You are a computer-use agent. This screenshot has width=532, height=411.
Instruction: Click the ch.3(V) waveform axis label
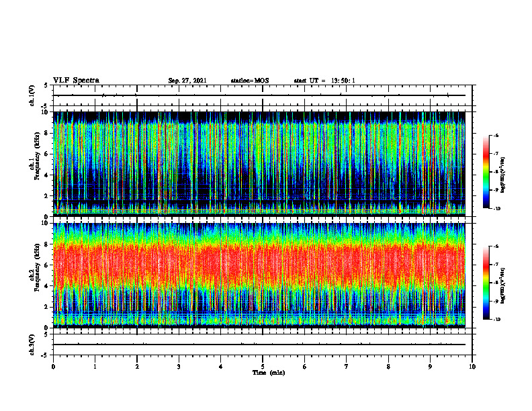coord(32,345)
